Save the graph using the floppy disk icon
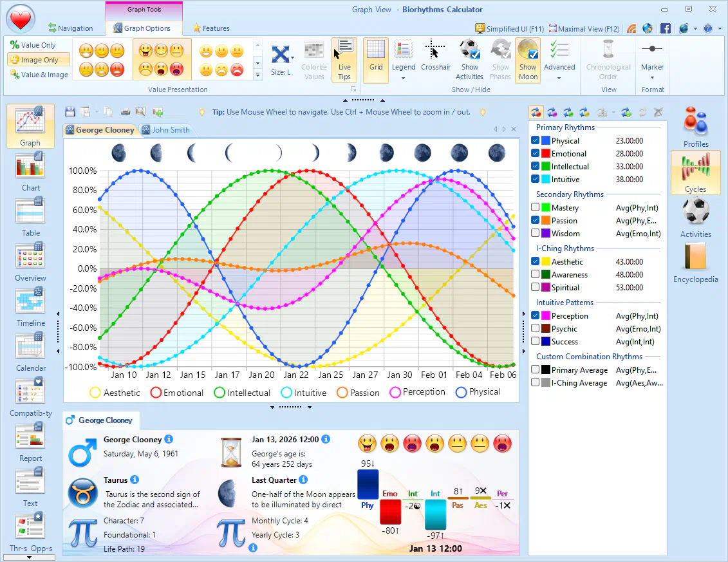The height and width of the screenshot is (562, 728). click(70, 111)
